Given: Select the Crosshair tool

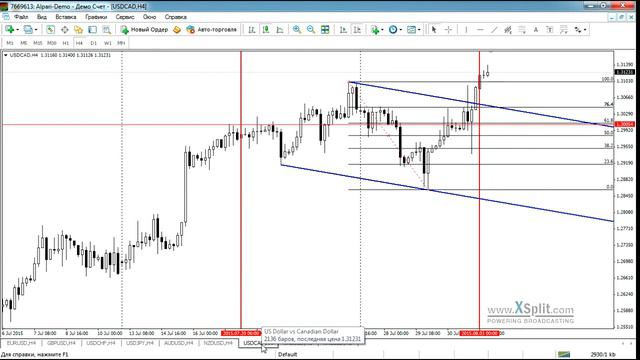Looking at the screenshot, I should (448, 29).
